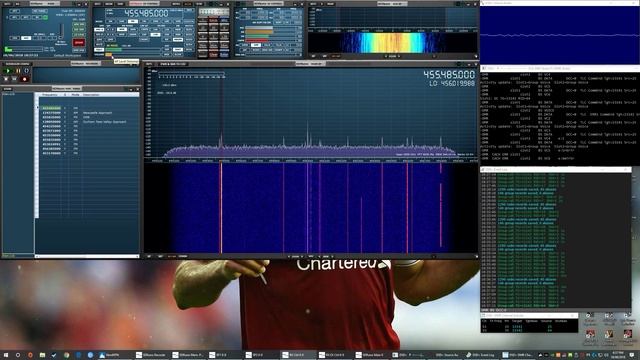Viewport: 640px width, 360px height.
Task: Switch to SDRuno Recorder taskbar button
Action: (x=151, y=355)
